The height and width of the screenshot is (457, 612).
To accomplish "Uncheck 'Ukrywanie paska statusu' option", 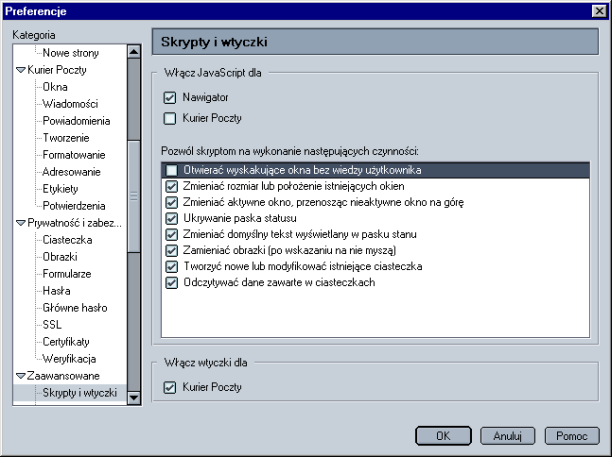I will pos(171,218).
